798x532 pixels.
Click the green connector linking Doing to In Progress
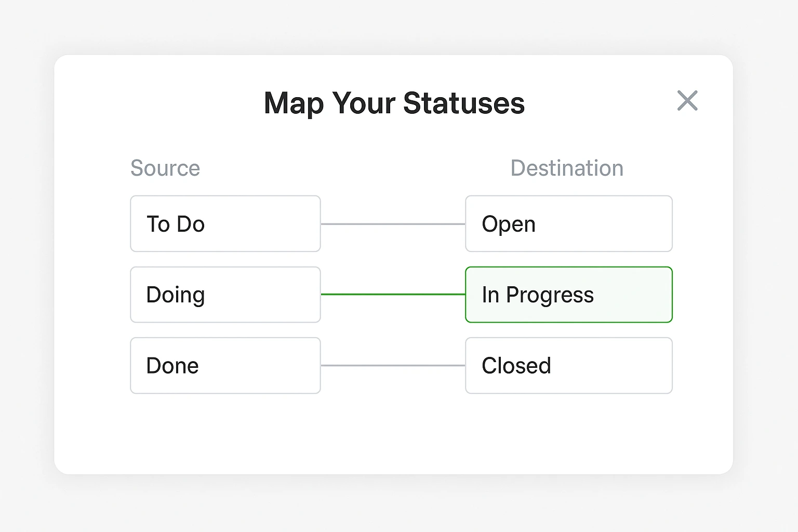[393, 294]
